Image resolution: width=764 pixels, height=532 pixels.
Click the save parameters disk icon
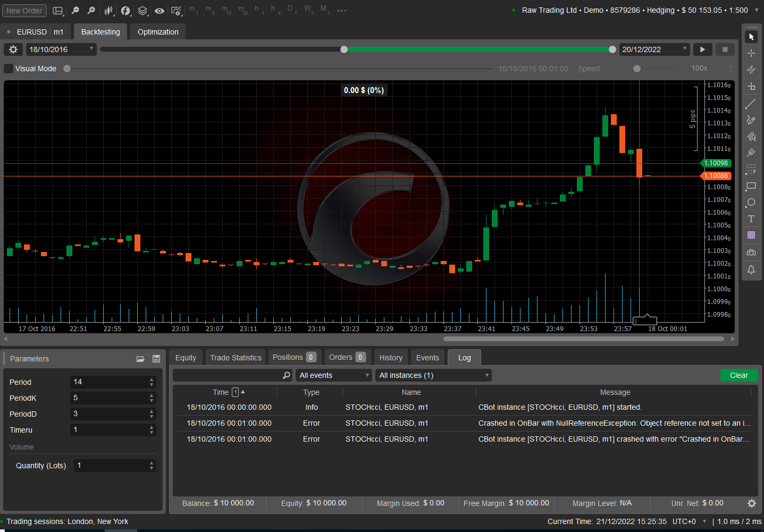pos(156,359)
